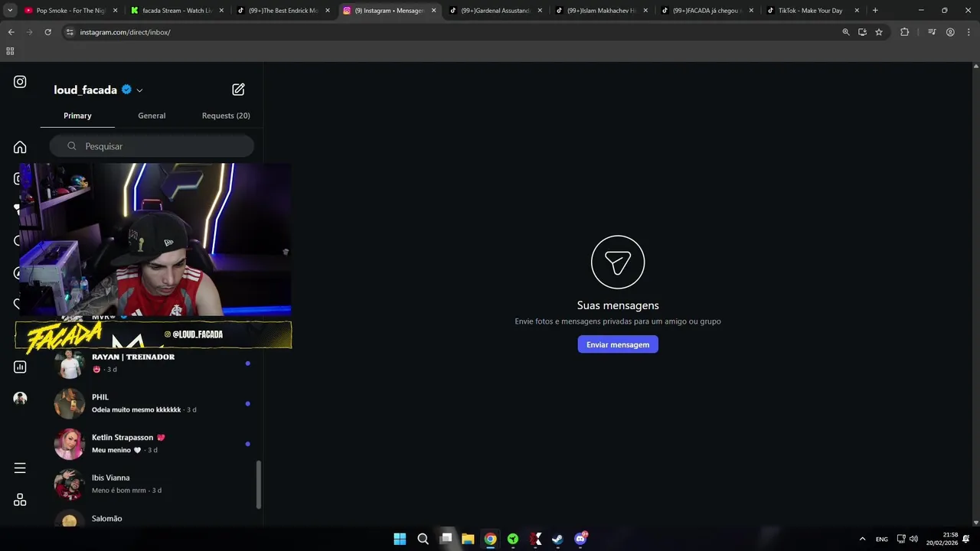Bookmark this page with the star icon
Screen dimensions: 980x551
879,32
